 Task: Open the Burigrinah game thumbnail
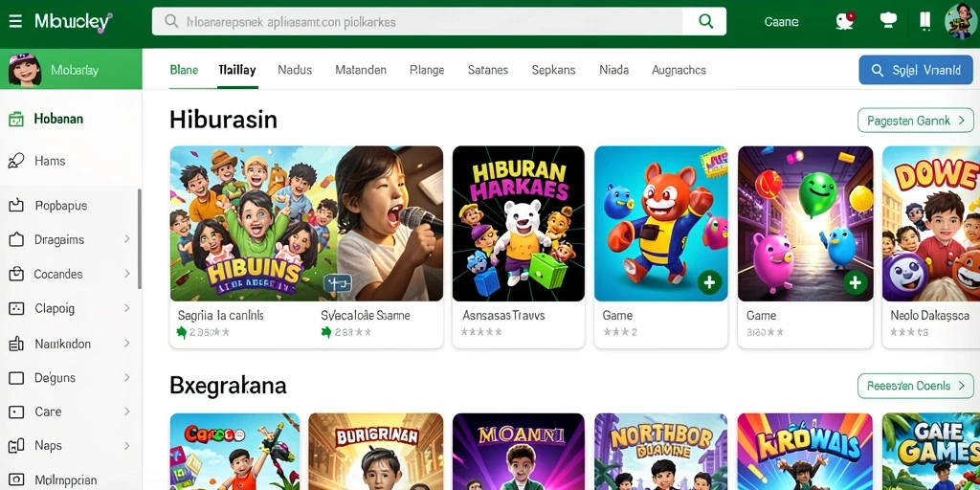[x=375, y=452]
